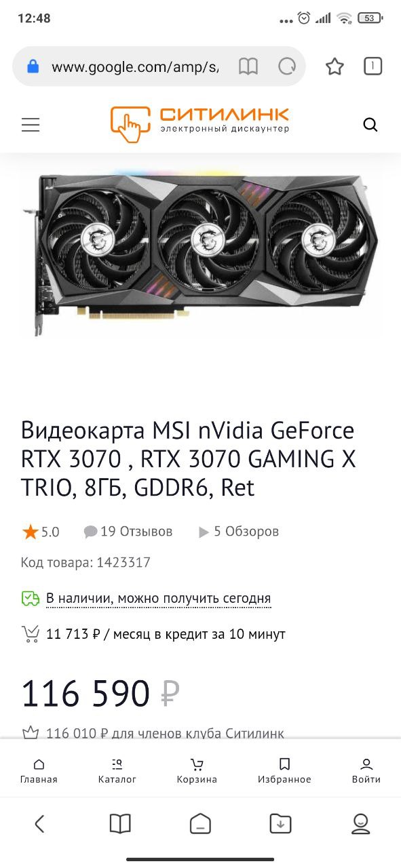Go back with the browser back arrow
This screenshot has width=401, height=868.
(39, 823)
